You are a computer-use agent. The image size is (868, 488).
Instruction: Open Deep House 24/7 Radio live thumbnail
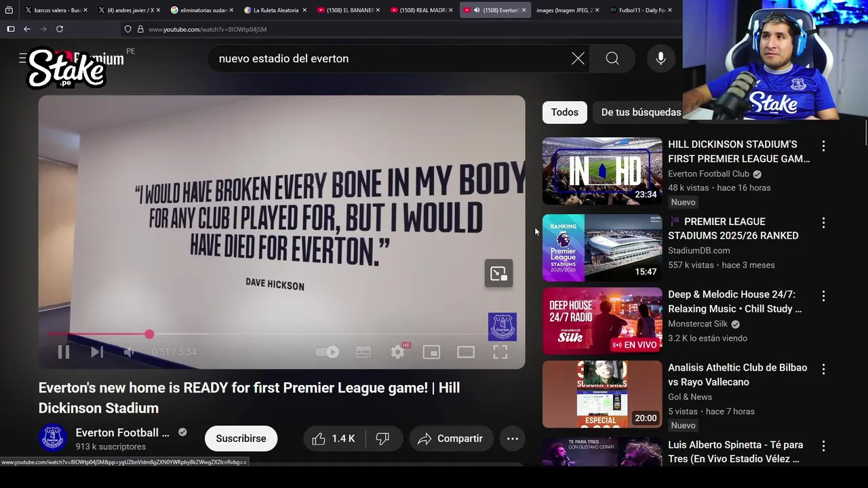pos(602,321)
